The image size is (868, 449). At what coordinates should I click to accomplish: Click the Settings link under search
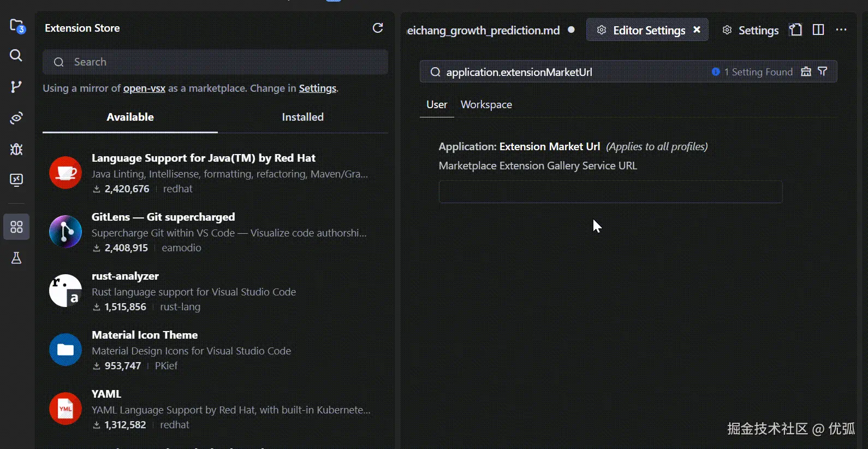pyautogui.click(x=317, y=88)
